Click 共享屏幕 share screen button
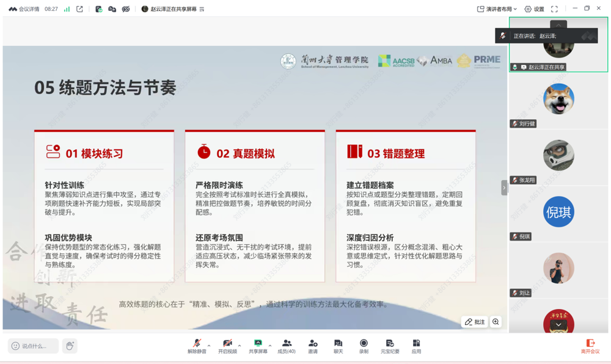Viewport: 611px width, 364px height. [258, 346]
